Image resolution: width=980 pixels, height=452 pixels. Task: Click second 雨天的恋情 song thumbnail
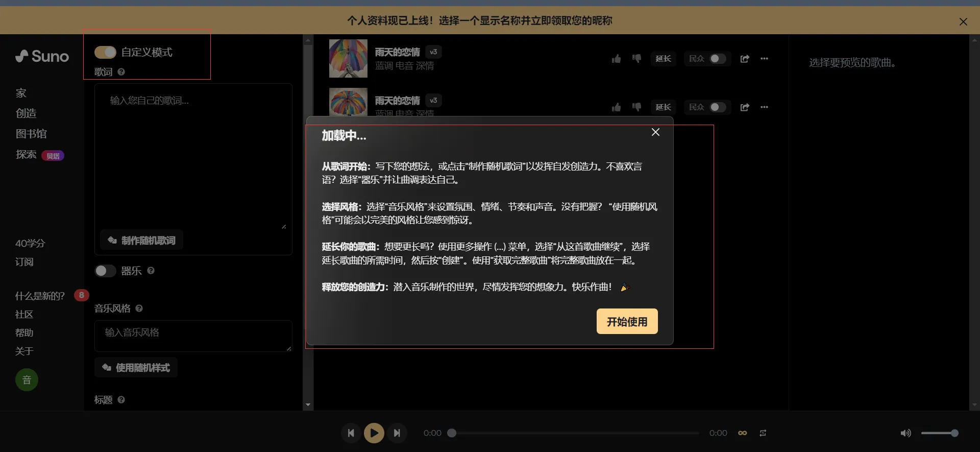(x=348, y=102)
